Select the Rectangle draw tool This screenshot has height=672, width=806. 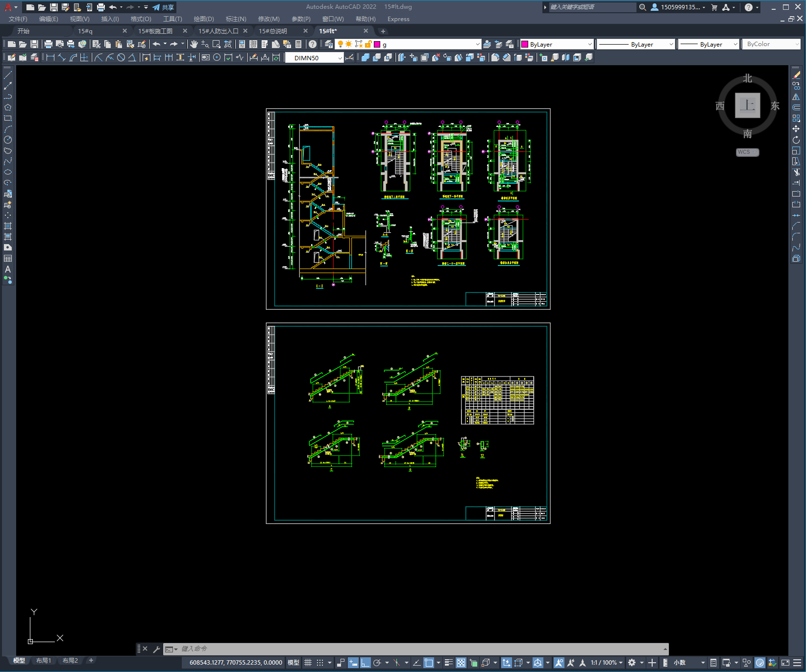point(8,118)
